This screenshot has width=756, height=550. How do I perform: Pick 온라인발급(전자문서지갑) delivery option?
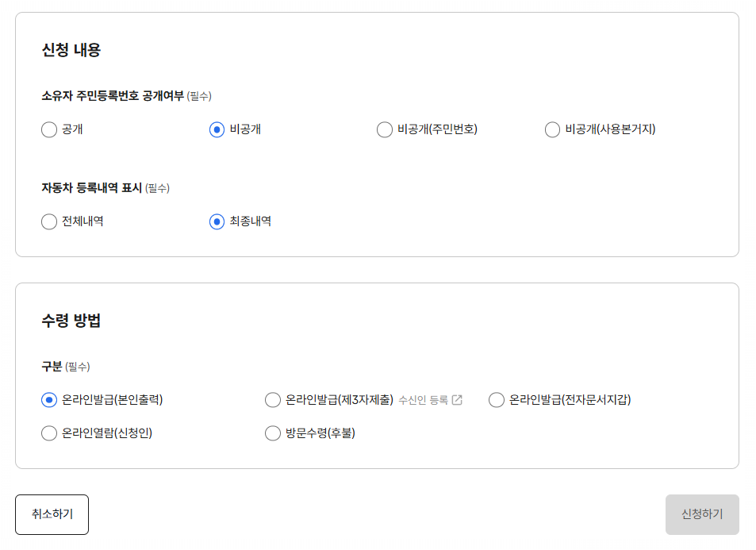coord(497,400)
